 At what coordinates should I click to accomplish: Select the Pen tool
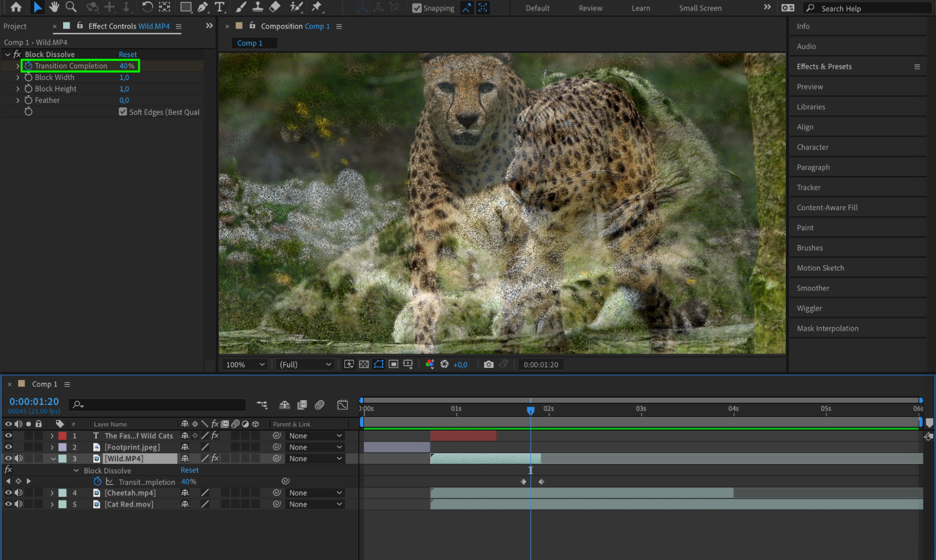202,7
